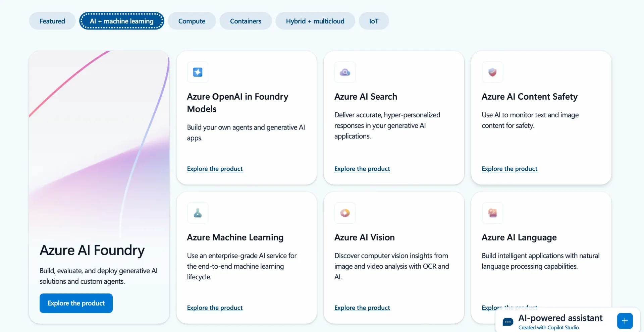Click the Azure AI Foundry heading
This screenshot has width=644, height=332.
pyautogui.click(x=92, y=250)
